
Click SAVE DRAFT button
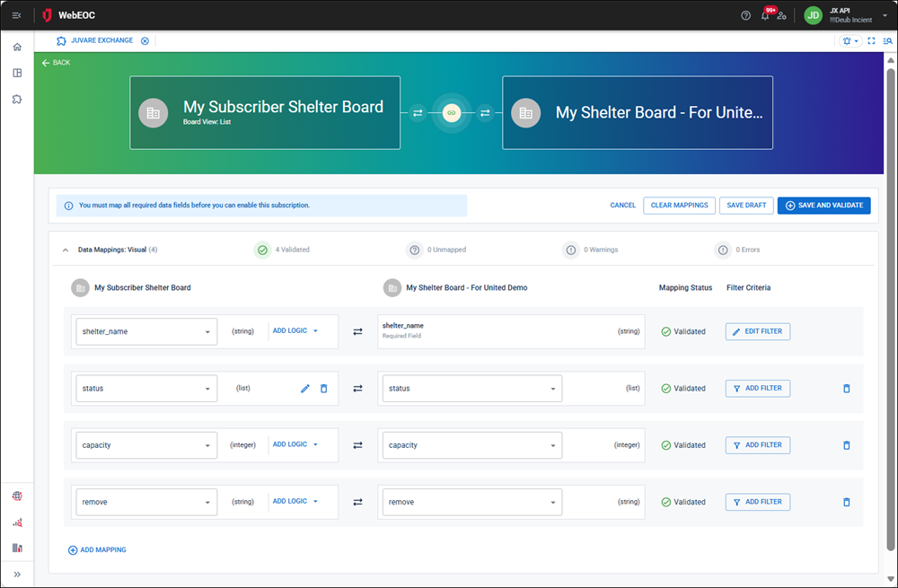746,206
